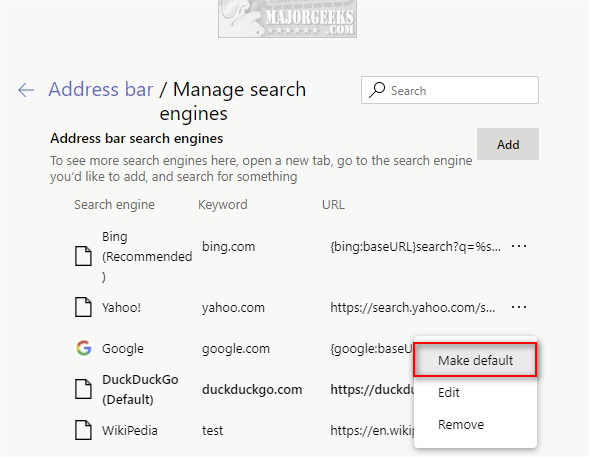Viewport: 589px width, 457px height.
Task: Open the Bing row three-dots menu
Action: tap(519, 246)
